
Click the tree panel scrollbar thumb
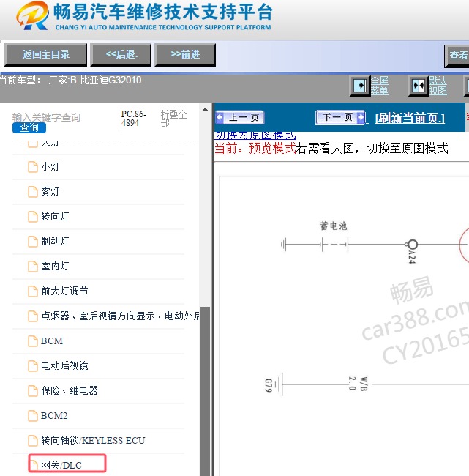click(x=206, y=391)
